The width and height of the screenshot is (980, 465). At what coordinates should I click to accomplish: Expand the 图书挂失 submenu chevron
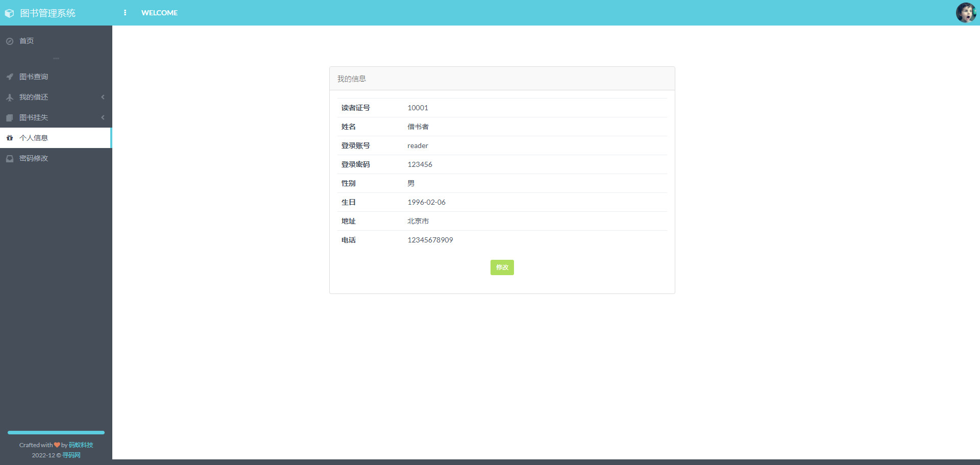tap(103, 117)
